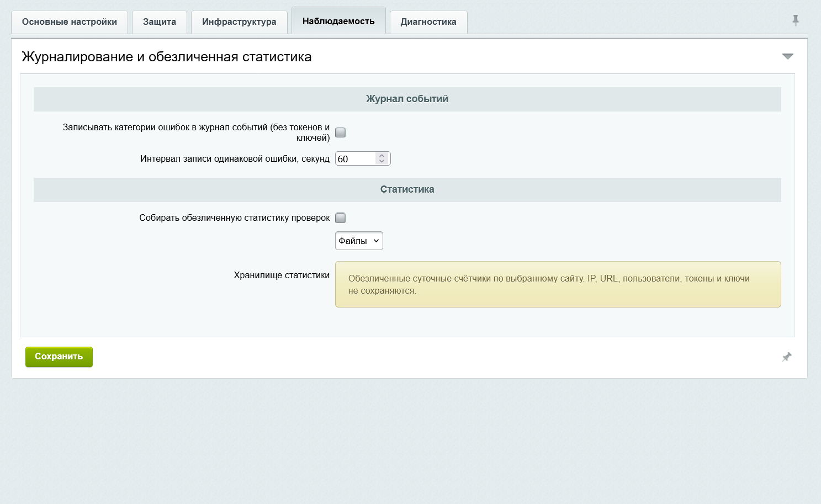This screenshot has height=504, width=821.
Task: Go to the Инфраструктура tab
Action: [239, 22]
